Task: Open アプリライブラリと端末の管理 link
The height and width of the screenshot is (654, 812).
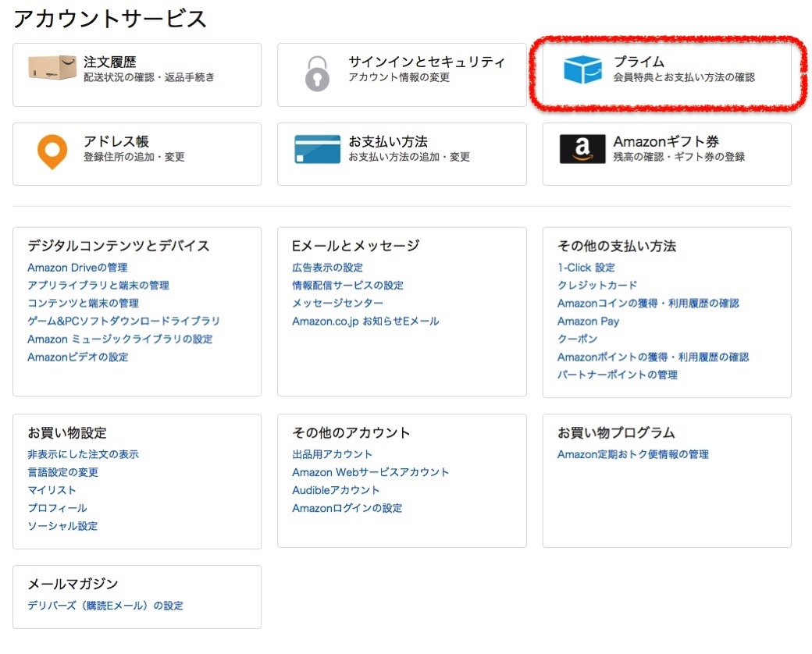Action: point(98,286)
